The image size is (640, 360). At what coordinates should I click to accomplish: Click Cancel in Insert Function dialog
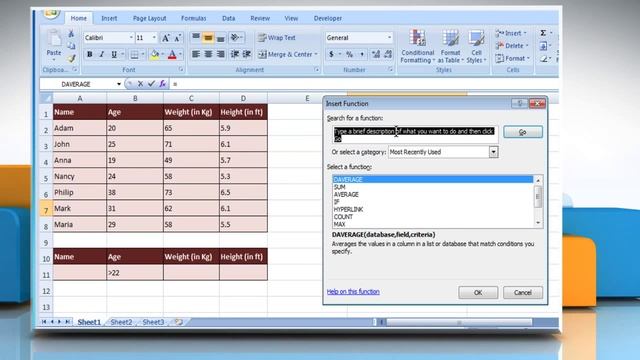522,293
